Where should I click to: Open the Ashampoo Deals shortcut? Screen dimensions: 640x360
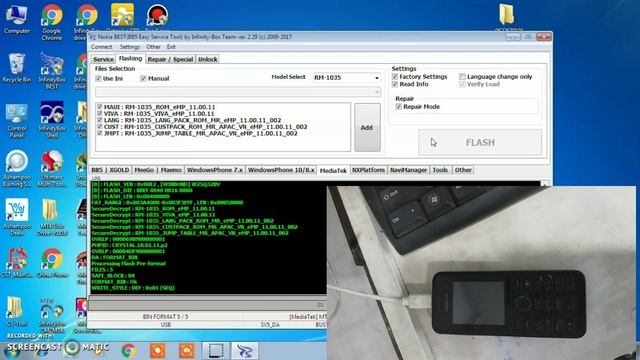16,217
